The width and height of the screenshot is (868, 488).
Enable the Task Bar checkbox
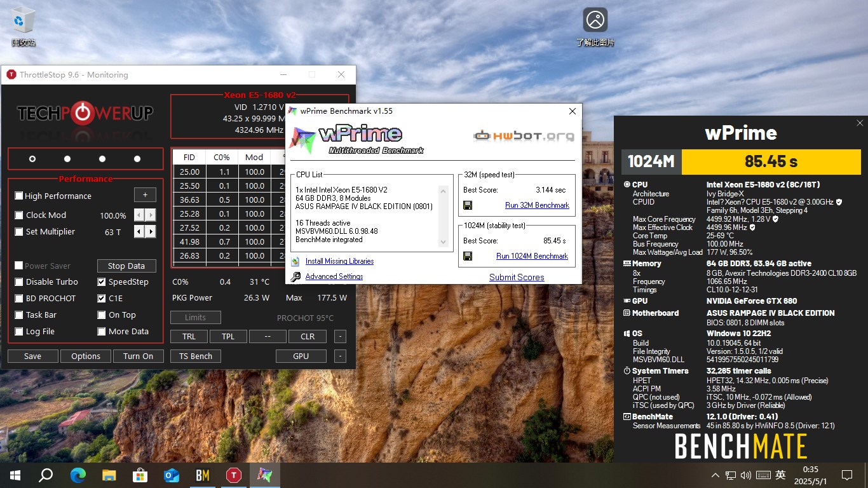click(19, 315)
